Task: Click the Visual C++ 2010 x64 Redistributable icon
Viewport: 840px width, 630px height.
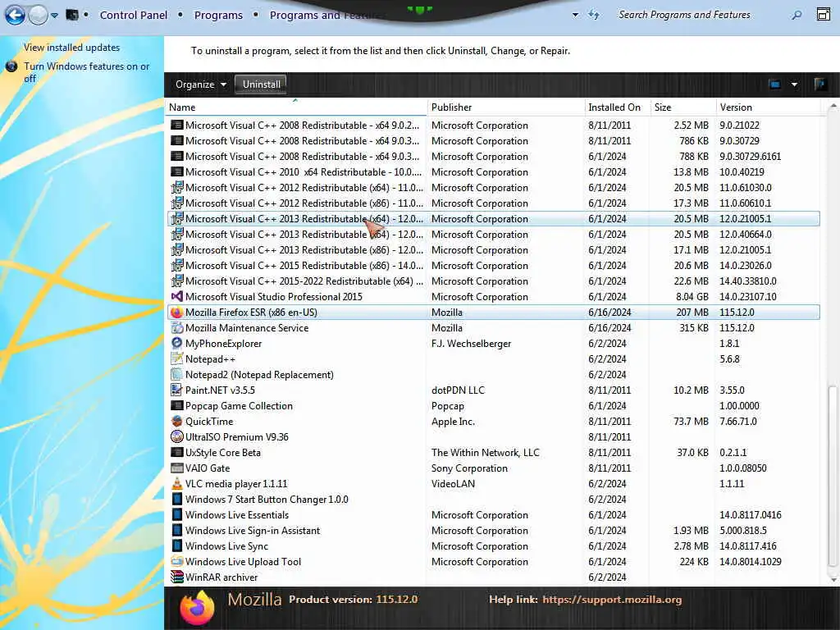Action: [177, 172]
